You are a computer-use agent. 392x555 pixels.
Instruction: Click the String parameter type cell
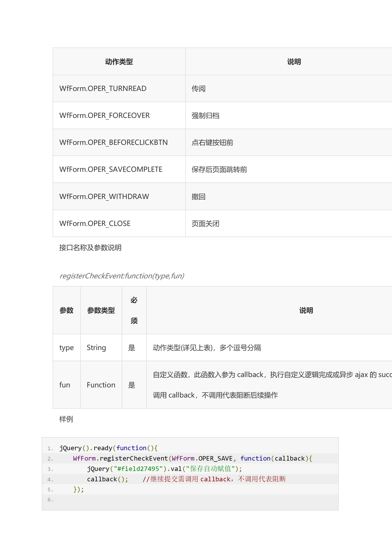tap(96, 348)
